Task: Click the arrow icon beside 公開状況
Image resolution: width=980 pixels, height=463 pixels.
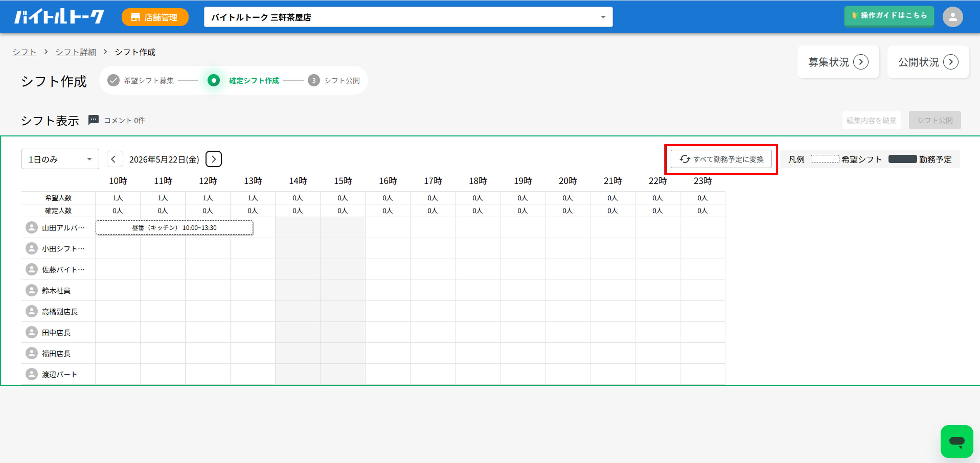Action: 951,62
